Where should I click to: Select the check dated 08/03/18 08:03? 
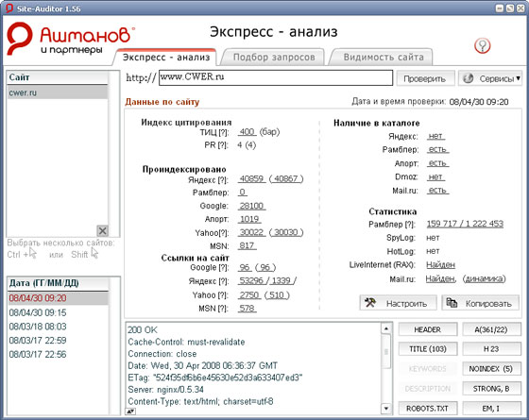pos(58,327)
